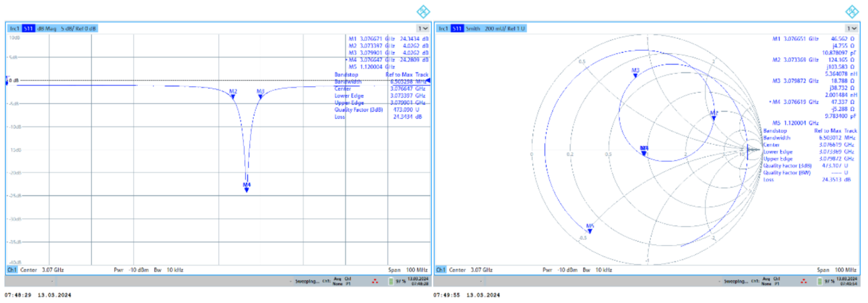The height and width of the screenshot is (303, 868).
Task: Click the Ch1 channel label below the dB Mag plot
Action: (x=12, y=270)
